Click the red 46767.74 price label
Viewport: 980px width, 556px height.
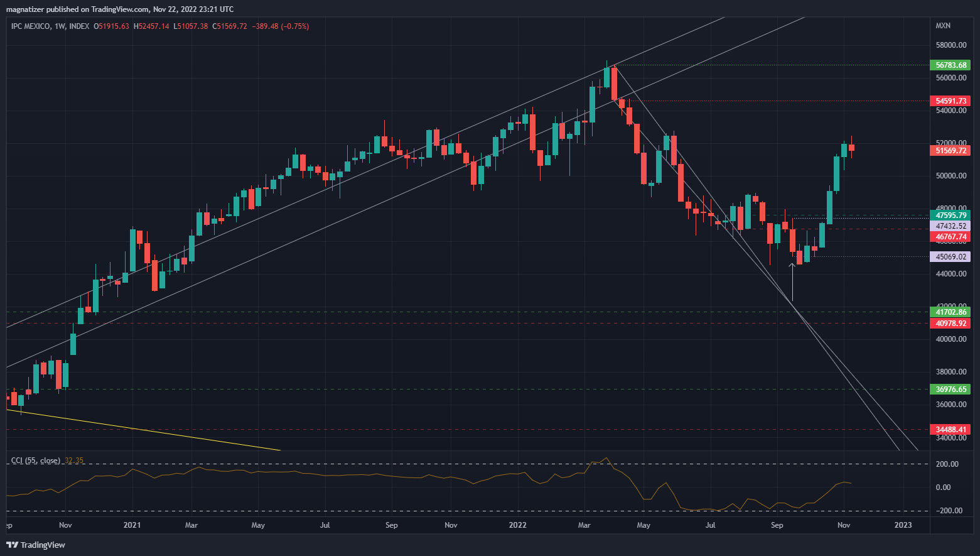coord(950,237)
